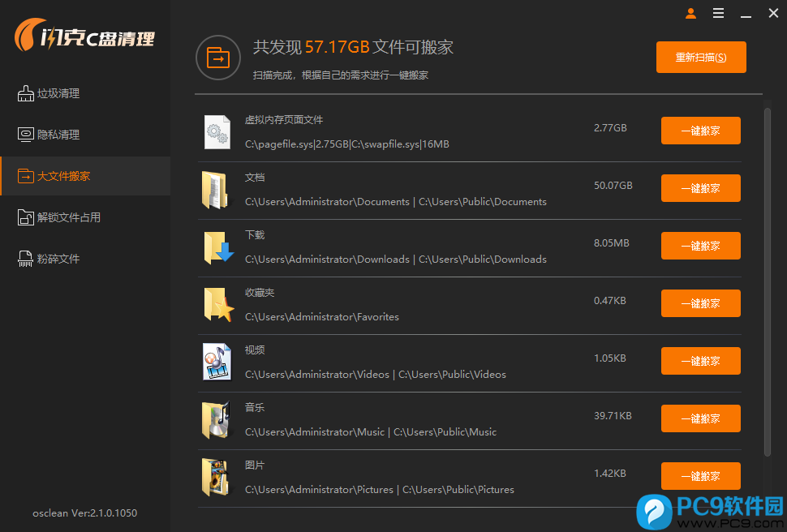This screenshot has height=532, width=787.
Task: Click the Pictures path text
Action: [380, 489]
